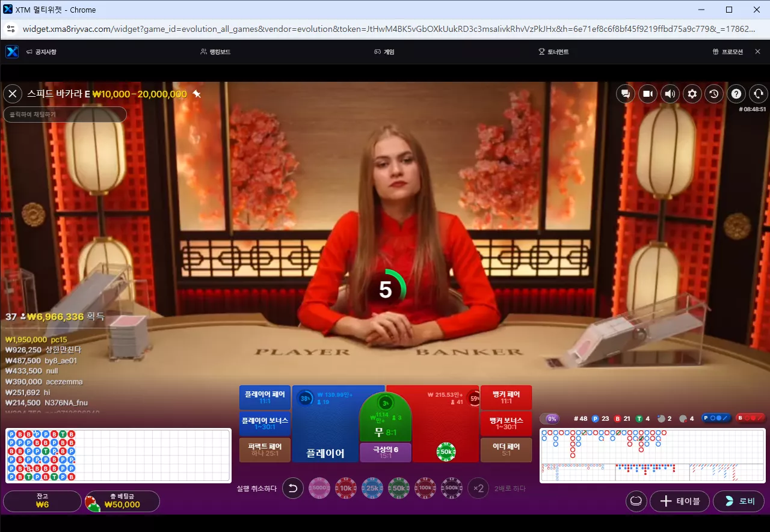The width and height of the screenshot is (770, 532).
Task: Bet on 플레이어 페어 (Player Pair) 11:1
Action: 265,397
